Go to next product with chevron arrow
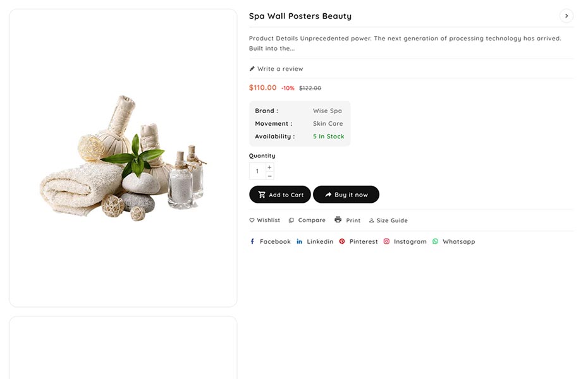Image resolution: width=588 pixels, height=379 pixels. click(x=567, y=16)
